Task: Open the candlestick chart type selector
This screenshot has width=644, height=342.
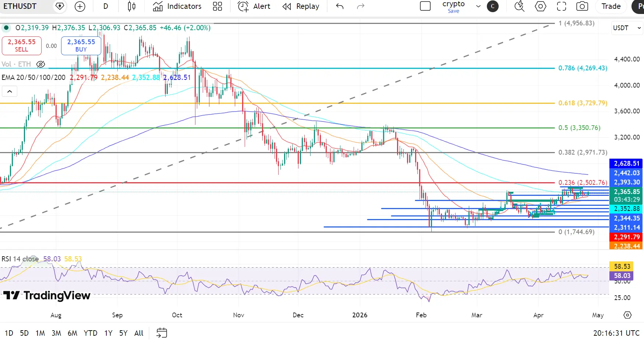Action: click(131, 6)
